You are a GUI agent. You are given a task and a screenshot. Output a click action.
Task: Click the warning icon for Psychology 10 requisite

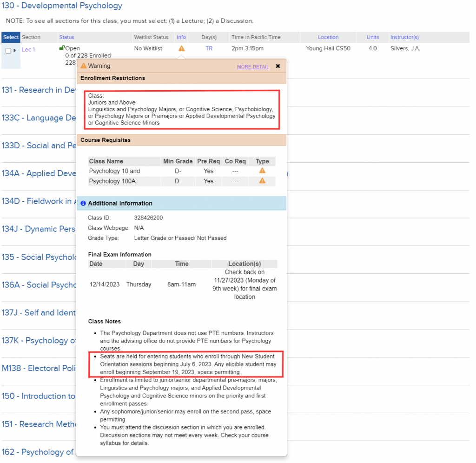[x=262, y=171]
